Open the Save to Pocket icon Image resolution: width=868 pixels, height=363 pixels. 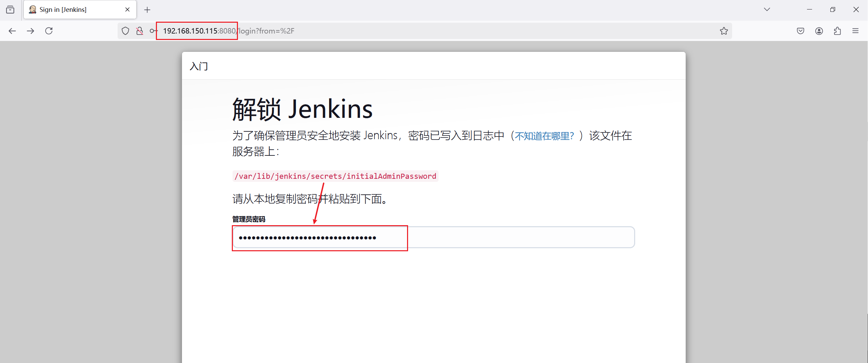(801, 31)
